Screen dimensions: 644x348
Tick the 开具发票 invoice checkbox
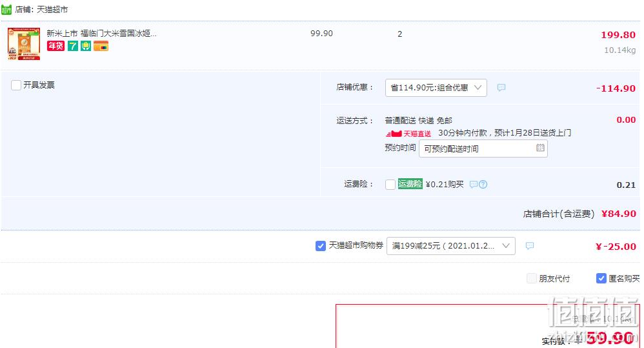tap(16, 85)
